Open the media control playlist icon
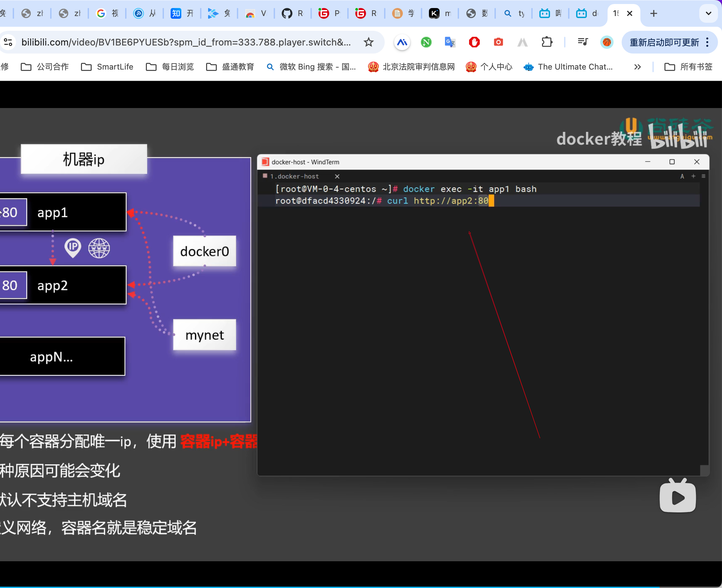Screen dimensions: 722x588 582,42
